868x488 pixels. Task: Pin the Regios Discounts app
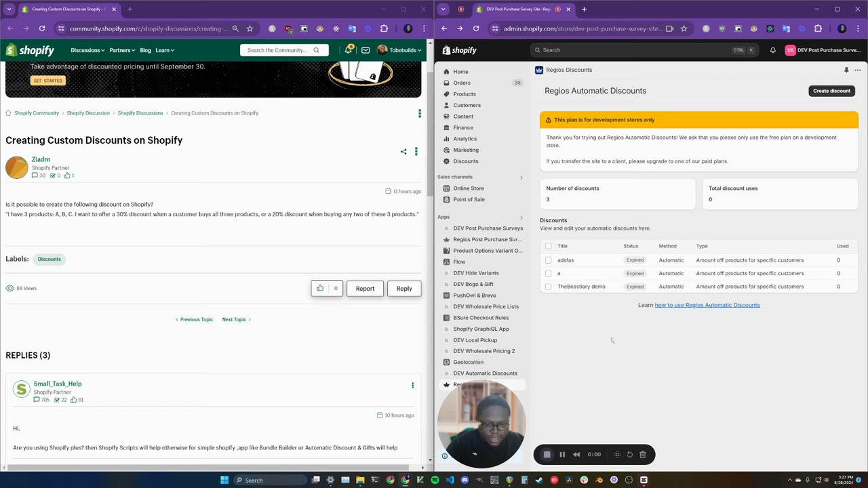[846, 70]
